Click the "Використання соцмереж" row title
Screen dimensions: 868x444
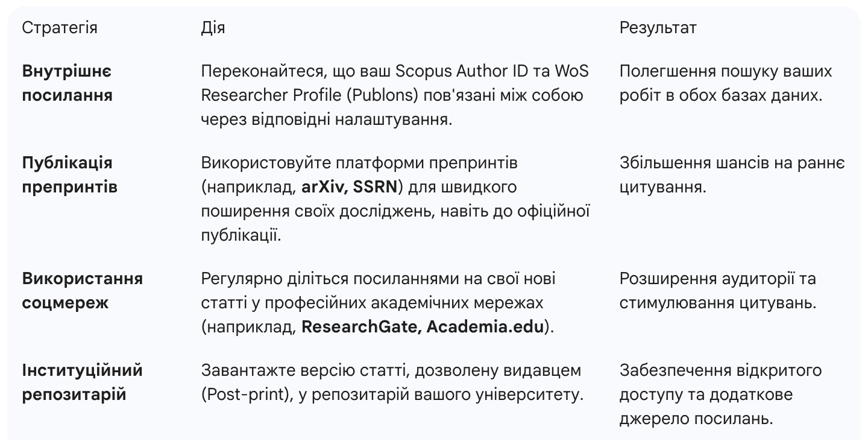coord(82,291)
